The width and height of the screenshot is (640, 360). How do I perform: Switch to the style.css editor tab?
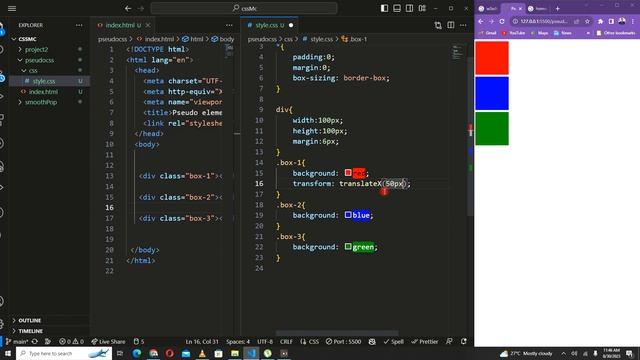(x=266, y=25)
